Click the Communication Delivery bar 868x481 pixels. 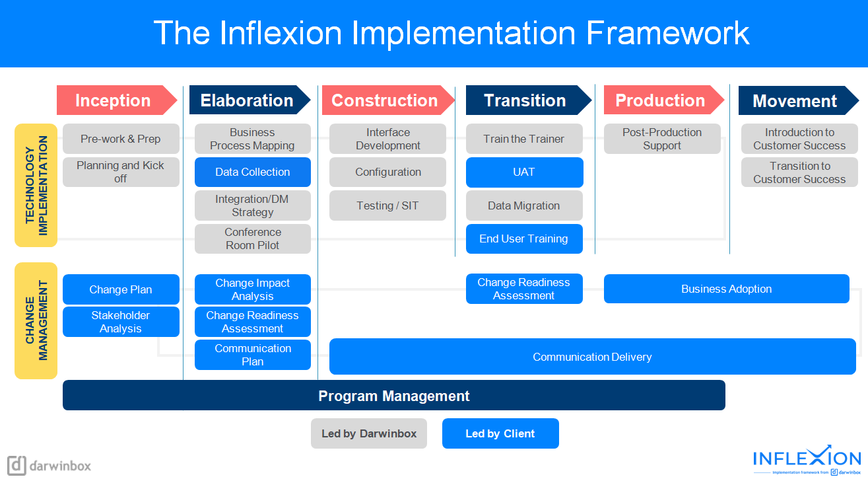point(593,357)
